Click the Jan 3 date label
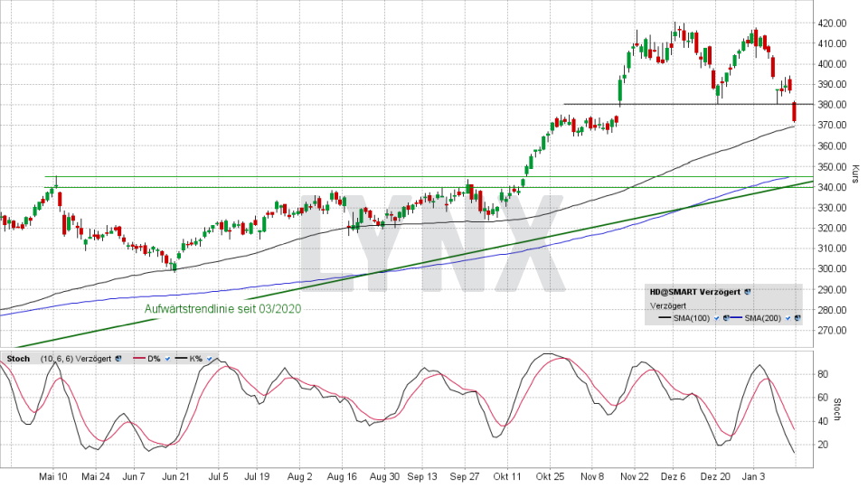The image size is (868, 488). click(x=753, y=476)
